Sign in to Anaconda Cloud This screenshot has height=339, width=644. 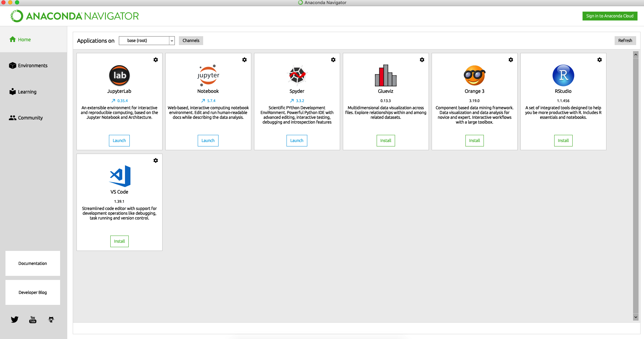coord(610,16)
